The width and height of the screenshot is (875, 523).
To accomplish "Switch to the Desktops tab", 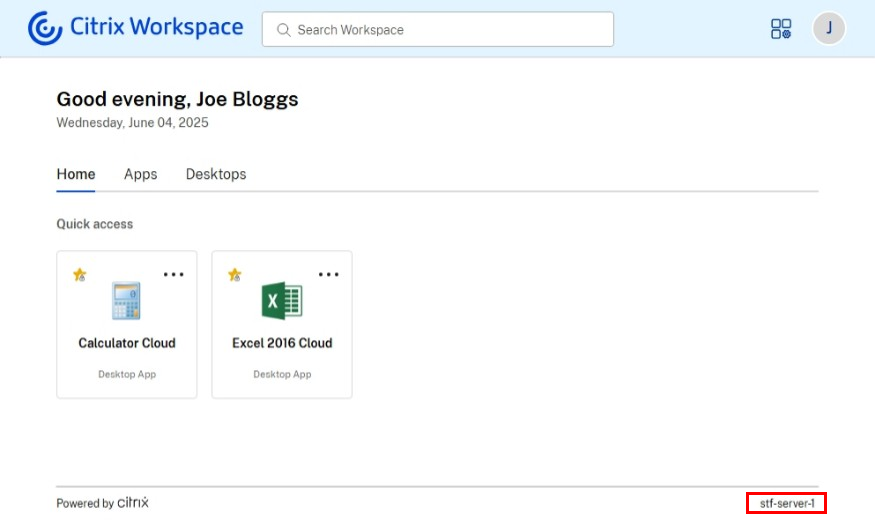I will (216, 174).
